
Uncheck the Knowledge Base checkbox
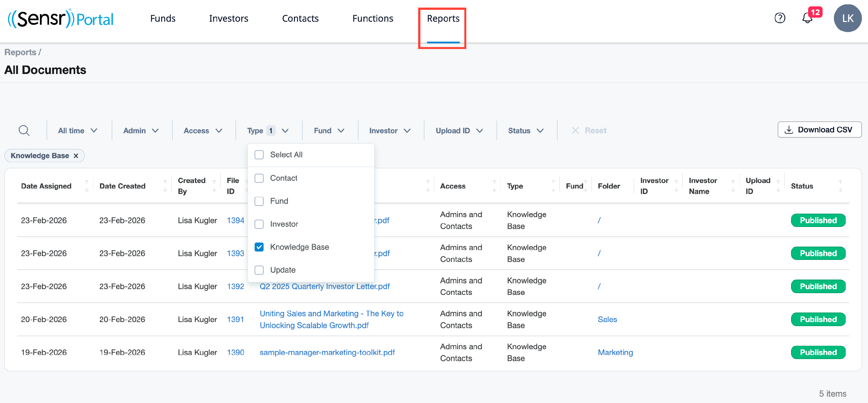click(x=259, y=247)
